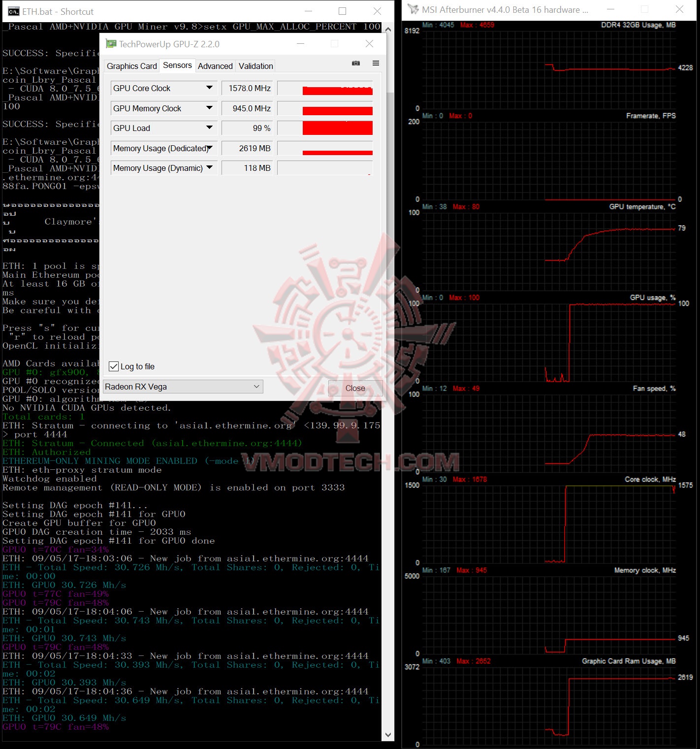Close GPU-Z using the title bar X
The height and width of the screenshot is (749, 700).
tap(369, 44)
